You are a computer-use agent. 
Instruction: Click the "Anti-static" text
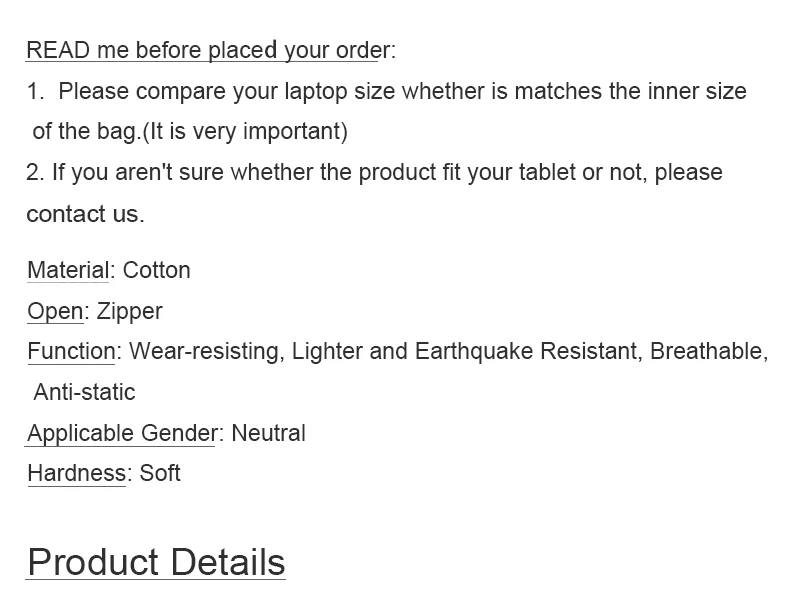tap(84, 392)
